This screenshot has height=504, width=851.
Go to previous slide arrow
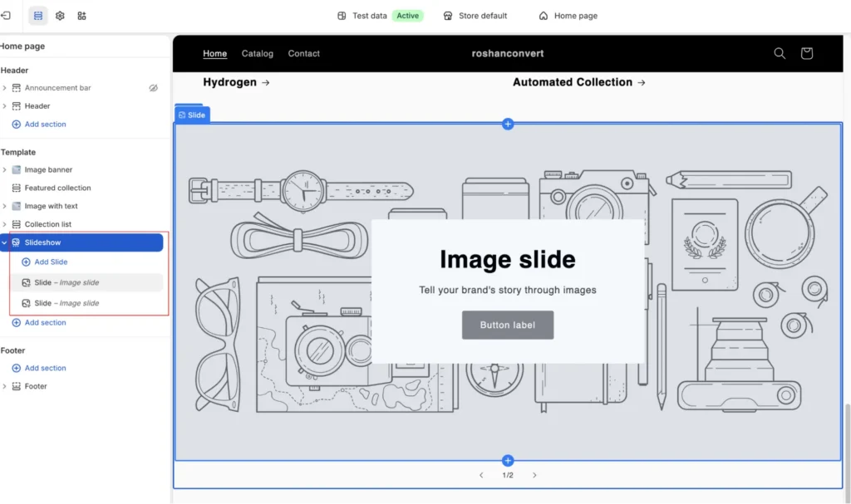481,475
